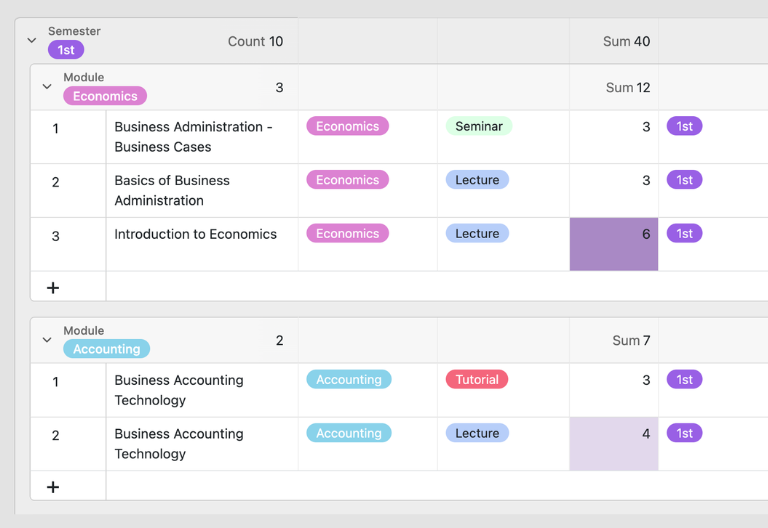The width and height of the screenshot is (768, 528).
Task: Select credits value 3 in Business Cases row
Action: (x=646, y=127)
